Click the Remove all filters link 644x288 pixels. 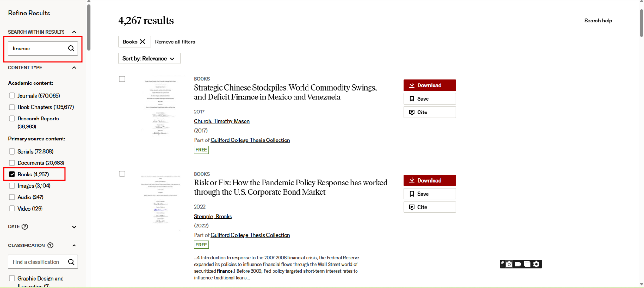click(x=175, y=42)
